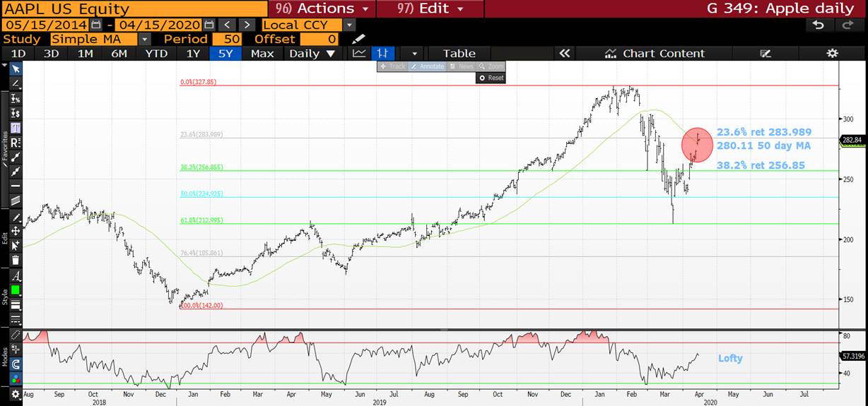The width and height of the screenshot is (868, 406).
Task: Set range to 3D
Action: click(51, 53)
